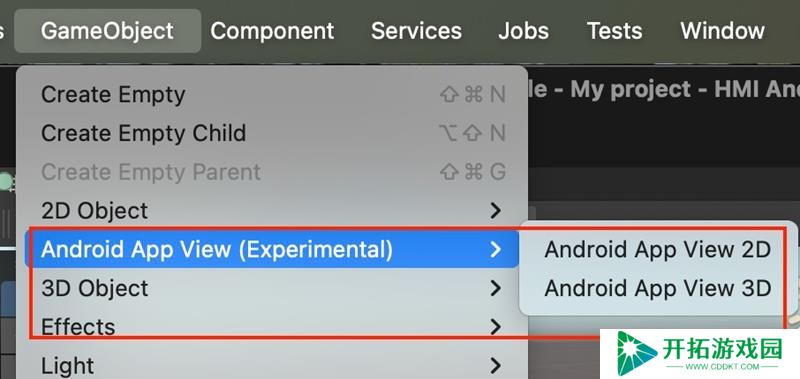This screenshot has height=379, width=800.
Task: Expand the 2D Object submenu
Action: click(x=272, y=211)
